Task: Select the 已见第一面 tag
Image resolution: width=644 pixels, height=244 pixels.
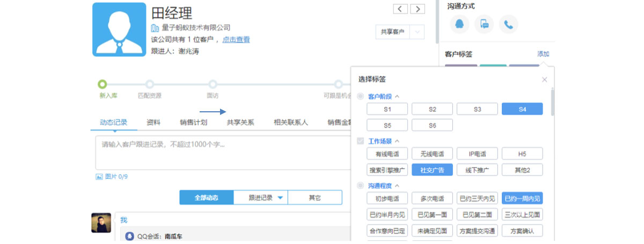Action: click(432, 214)
